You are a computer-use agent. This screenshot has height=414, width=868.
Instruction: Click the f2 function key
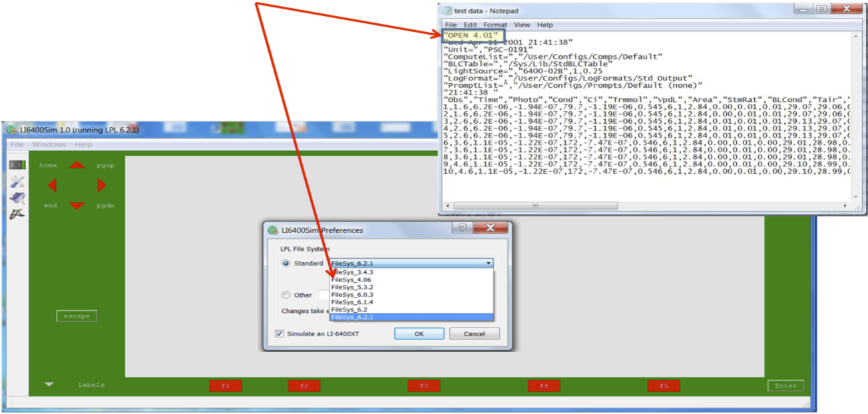point(304,385)
